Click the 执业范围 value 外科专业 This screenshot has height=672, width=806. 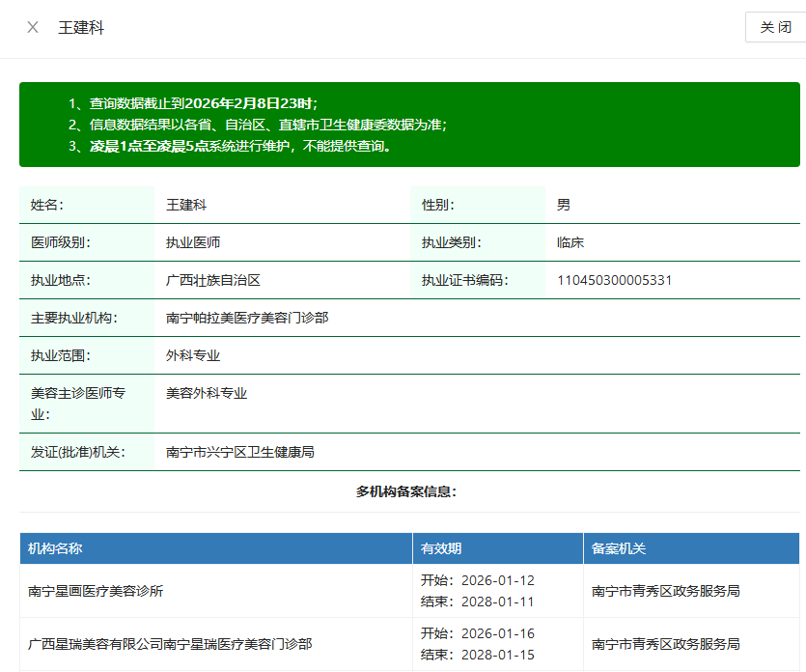pyautogui.click(x=193, y=355)
